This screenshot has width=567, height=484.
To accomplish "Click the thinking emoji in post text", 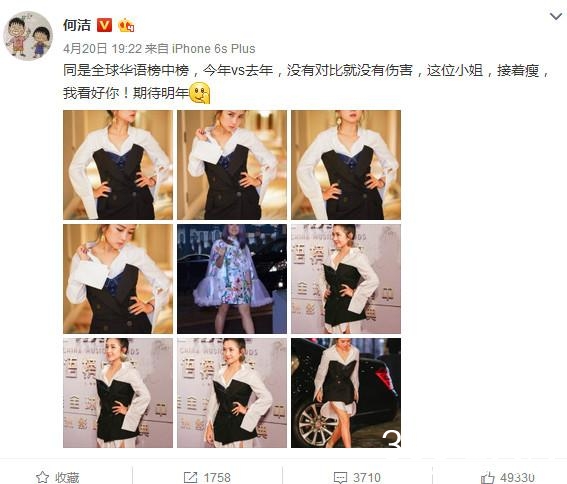I will pyautogui.click(x=200, y=93).
